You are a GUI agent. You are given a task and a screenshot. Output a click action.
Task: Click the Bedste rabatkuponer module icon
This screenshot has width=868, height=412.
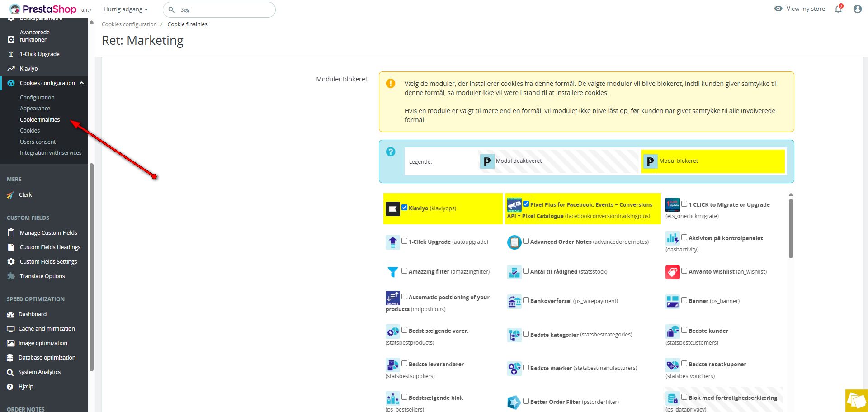673,365
